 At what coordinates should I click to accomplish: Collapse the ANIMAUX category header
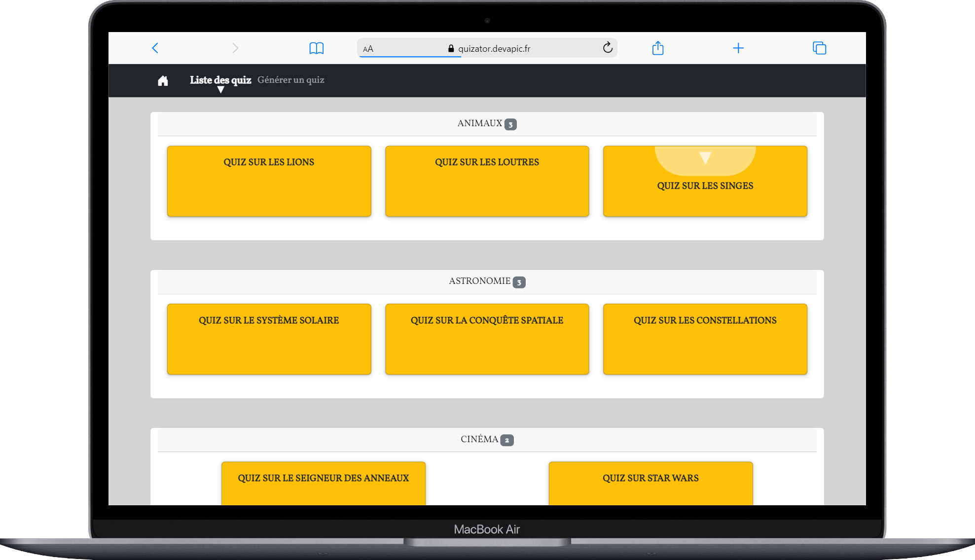click(x=486, y=124)
